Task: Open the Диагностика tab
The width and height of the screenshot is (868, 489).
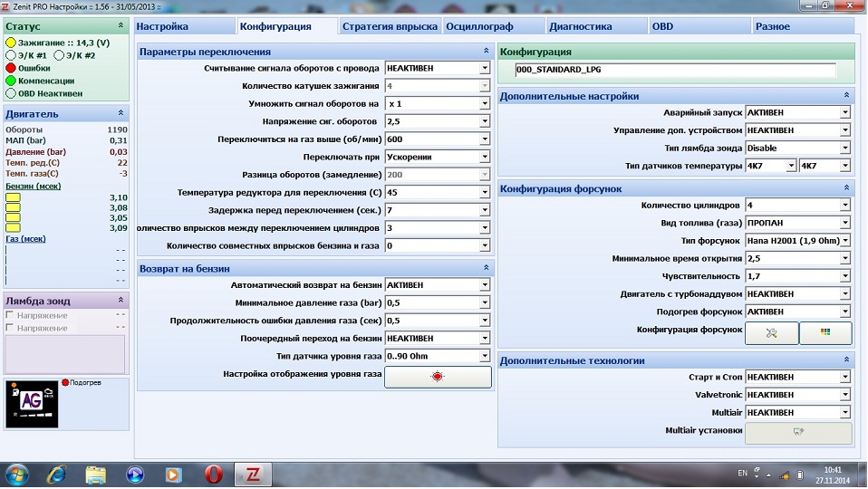Action: point(595,26)
